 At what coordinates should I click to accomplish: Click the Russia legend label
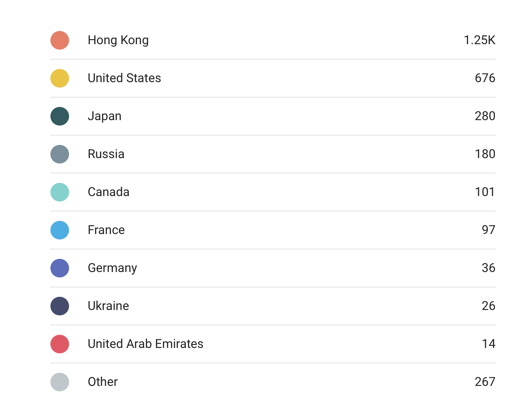tap(106, 154)
